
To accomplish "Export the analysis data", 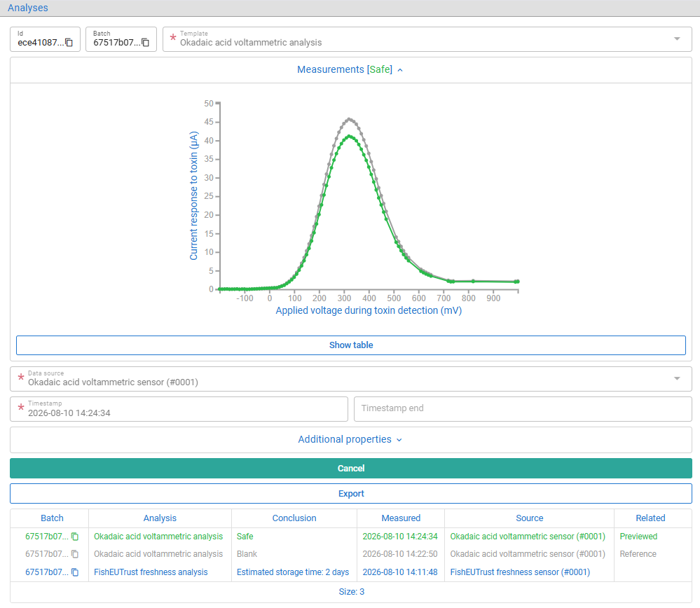I will pos(351,494).
